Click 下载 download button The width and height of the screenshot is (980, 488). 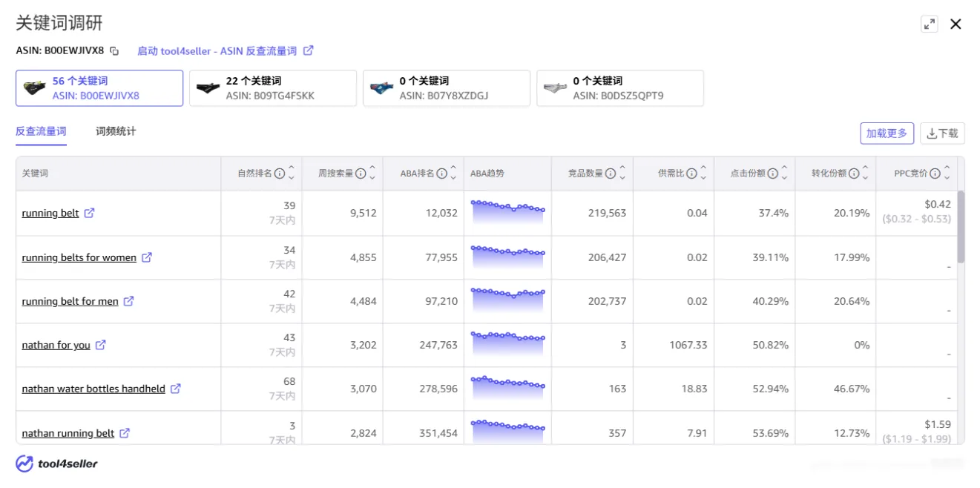coord(943,133)
